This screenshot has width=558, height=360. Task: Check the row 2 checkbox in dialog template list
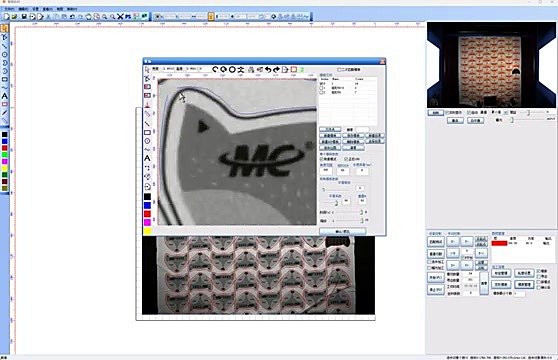click(x=322, y=92)
